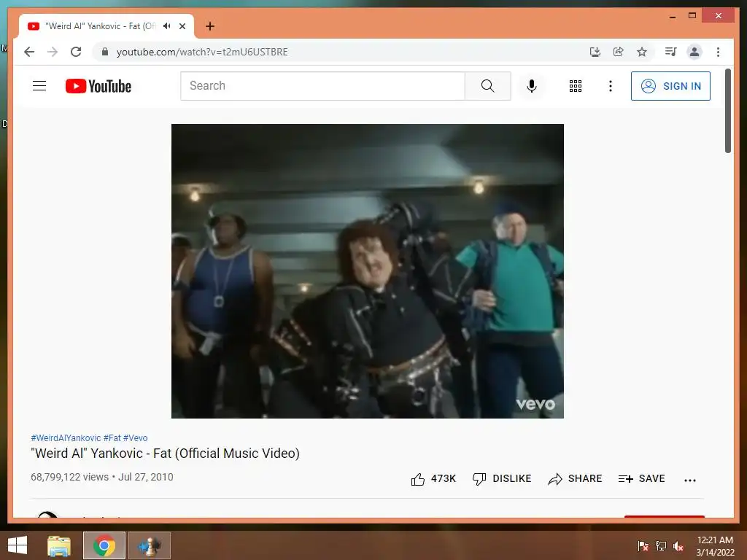
Task: Like the video with thumbs up 473K
Action: (x=433, y=479)
